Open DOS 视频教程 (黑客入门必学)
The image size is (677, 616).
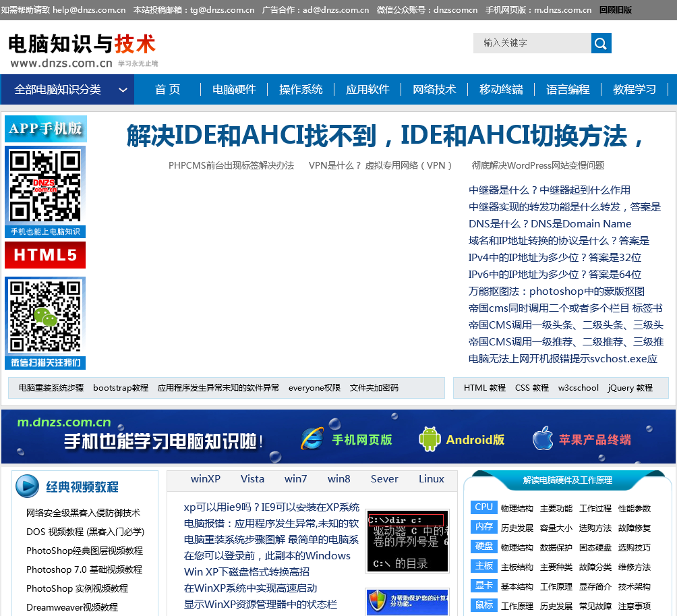(85, 532)
